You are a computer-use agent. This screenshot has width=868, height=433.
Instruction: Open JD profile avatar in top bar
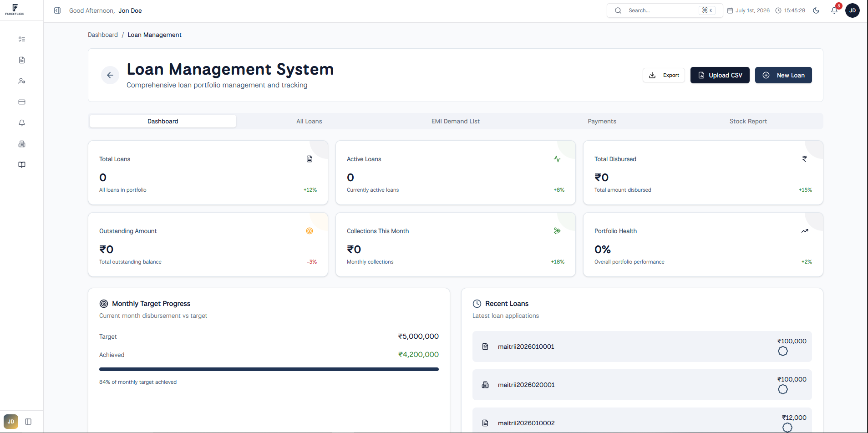(853, 10)
